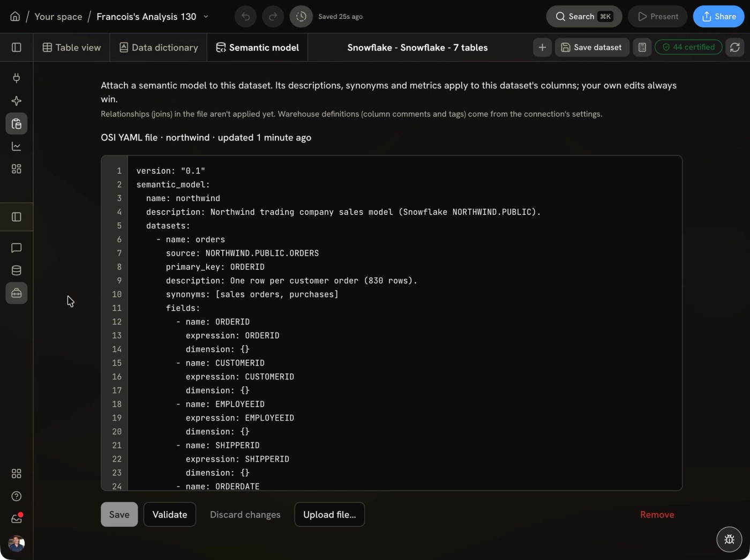Click the 'expression: SHIPPERID' line

tap(237, 459)
